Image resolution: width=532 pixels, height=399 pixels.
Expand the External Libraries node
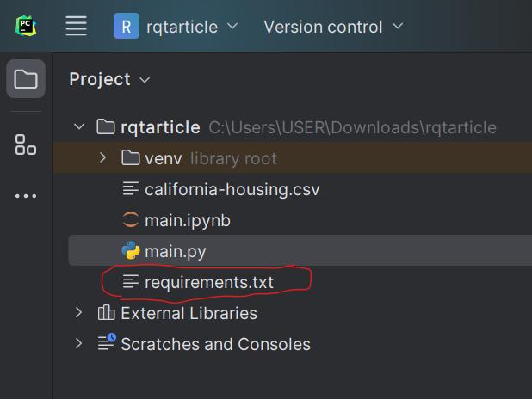click(x=80, y=313)
